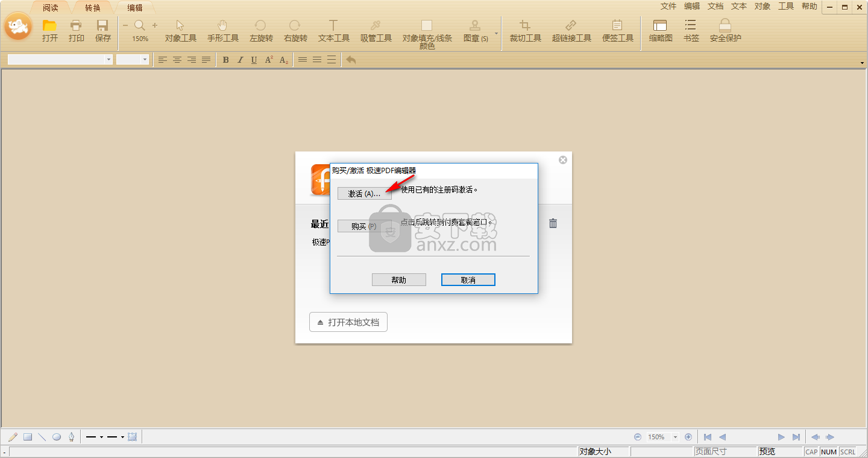The height and width of the screenshot is (458, 868).
Task: Select the rectangle shape tool at the bottom
Action: (x=28, y=437)
